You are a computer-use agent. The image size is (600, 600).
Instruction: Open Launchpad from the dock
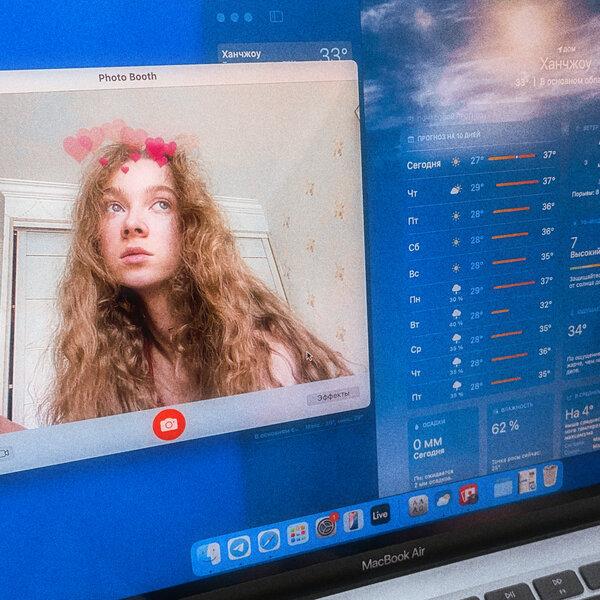pyautogui.click(x=297, y=533)
